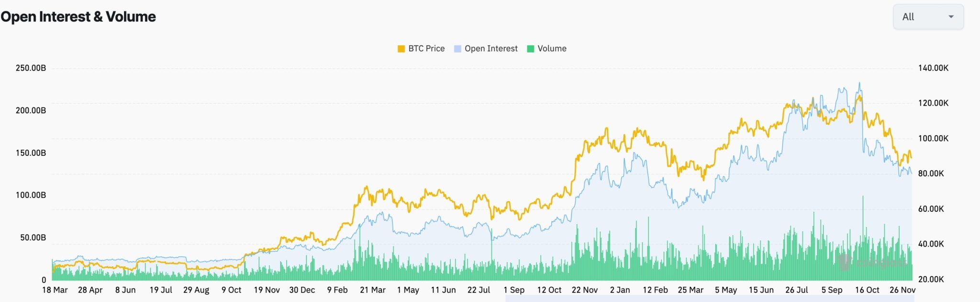Click the Open Interest & Volume title
980x302 pixels.
78,17
